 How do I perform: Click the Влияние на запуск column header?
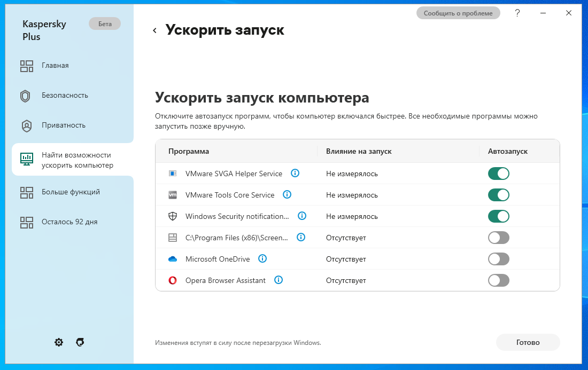pyautogui.click(x=359, y=151)
